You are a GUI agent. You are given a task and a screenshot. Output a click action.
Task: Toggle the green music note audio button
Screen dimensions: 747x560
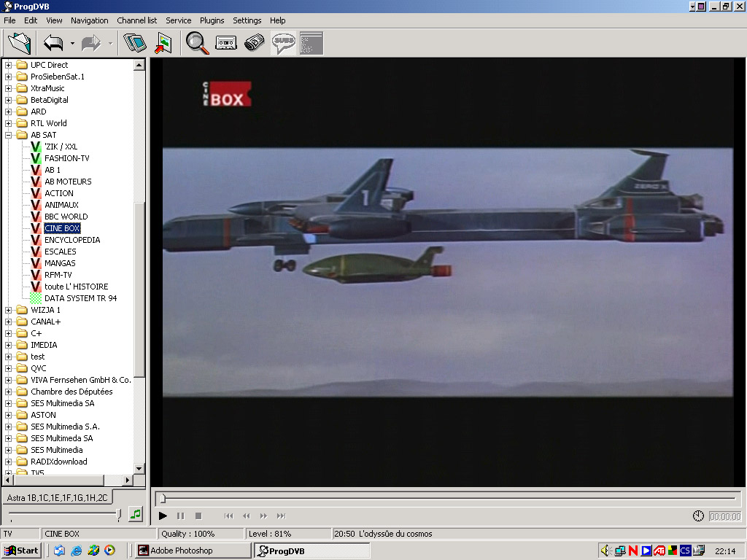coord(136,514)
